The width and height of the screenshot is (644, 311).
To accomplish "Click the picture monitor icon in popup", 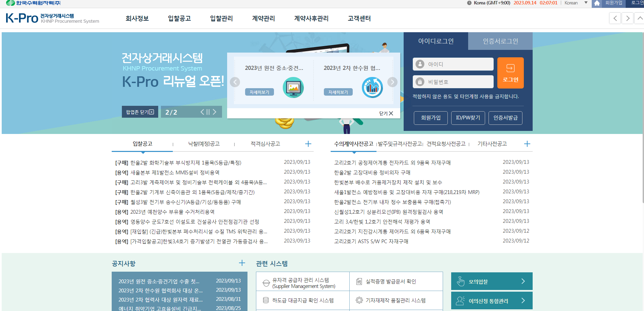I will pos(293,88).
